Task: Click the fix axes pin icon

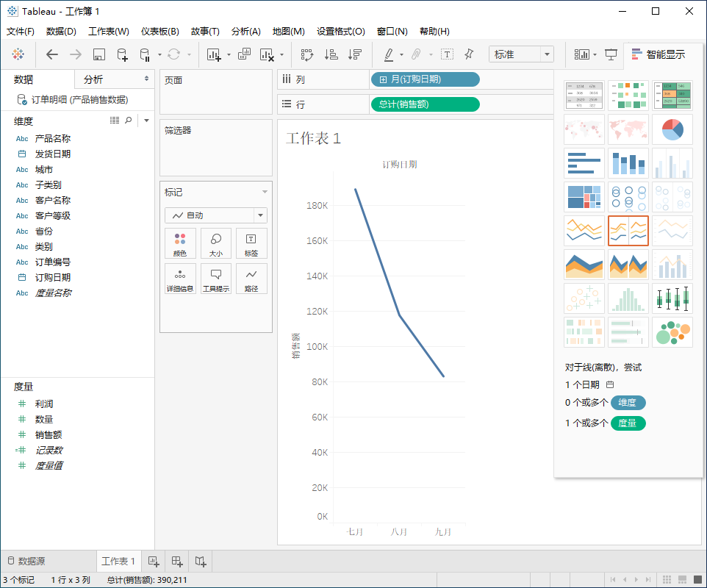Action: tap(469, 54)
